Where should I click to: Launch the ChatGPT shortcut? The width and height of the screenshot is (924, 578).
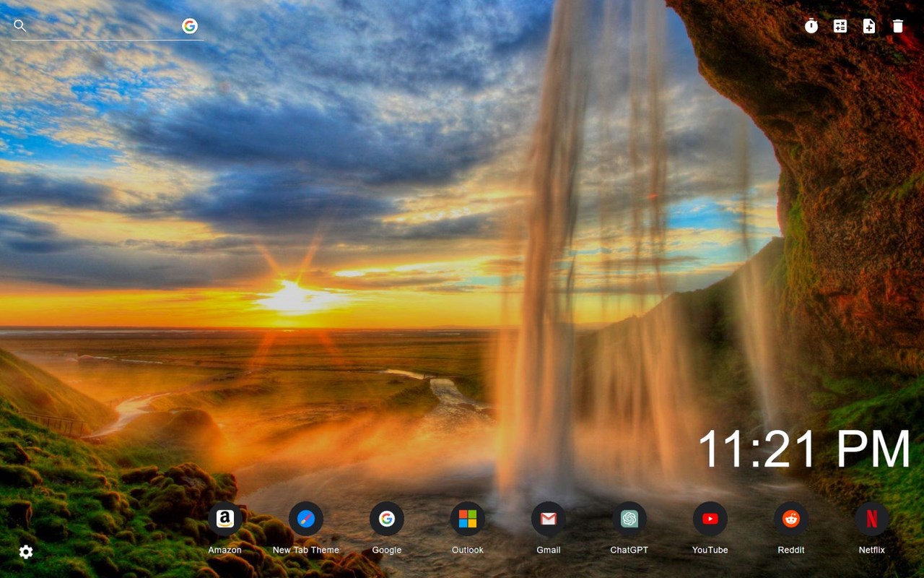629,519
